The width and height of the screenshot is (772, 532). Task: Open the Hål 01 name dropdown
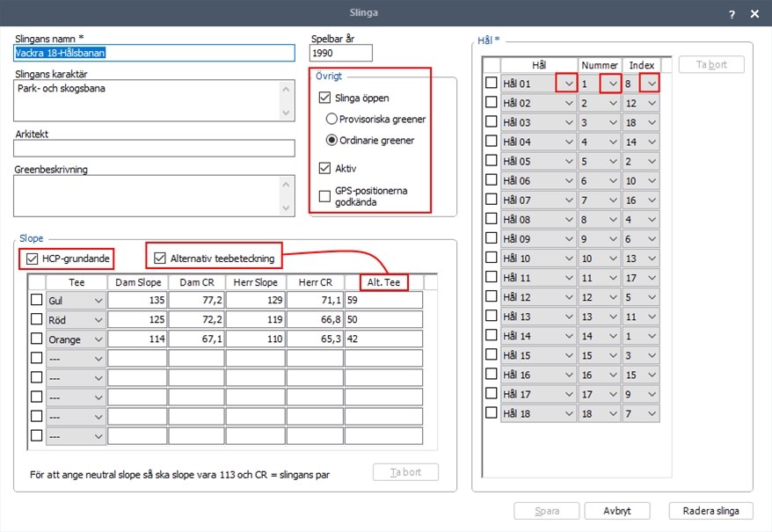coord(569,84)
